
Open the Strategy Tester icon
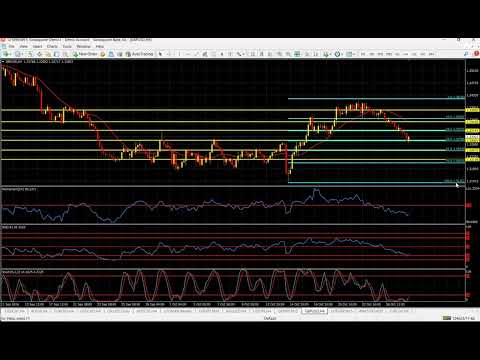coord(66,54)
